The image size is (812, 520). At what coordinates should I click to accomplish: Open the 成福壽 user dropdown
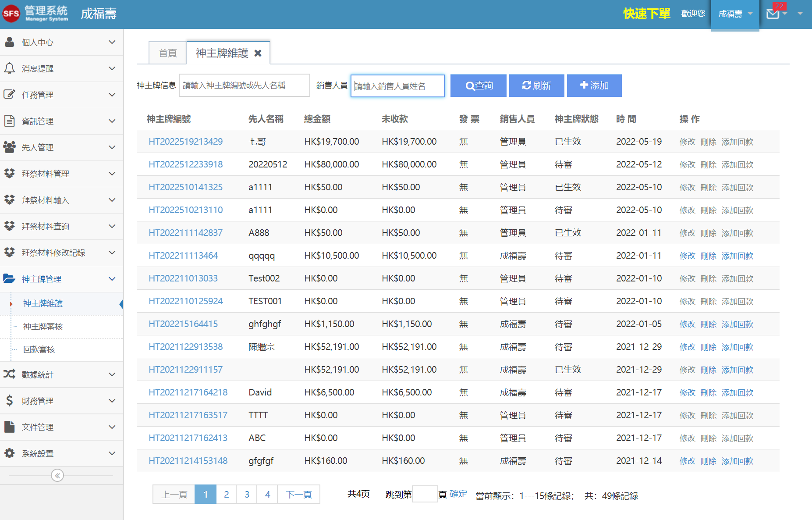point(735,14)
